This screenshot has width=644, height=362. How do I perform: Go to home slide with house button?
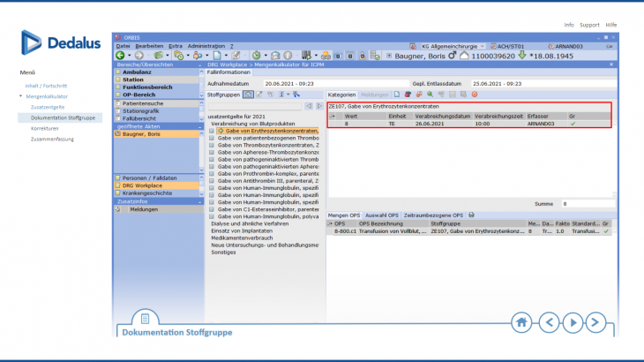[521, 321]
